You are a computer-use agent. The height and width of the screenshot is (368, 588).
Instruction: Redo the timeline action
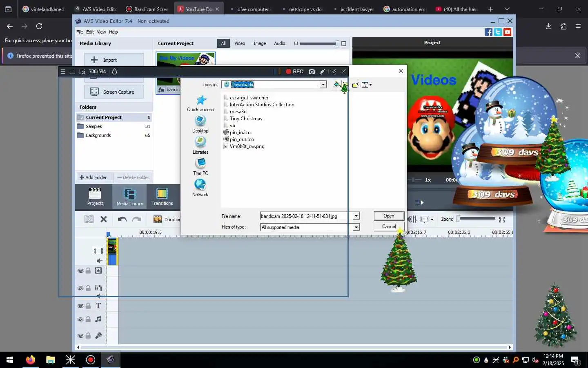[137, 220]
